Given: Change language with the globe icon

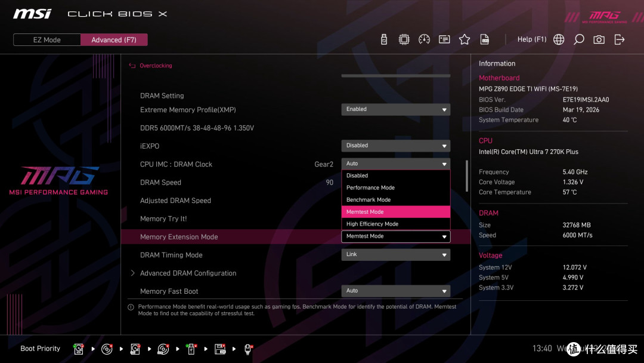Looking at the screenshot, I should point(559,39).
